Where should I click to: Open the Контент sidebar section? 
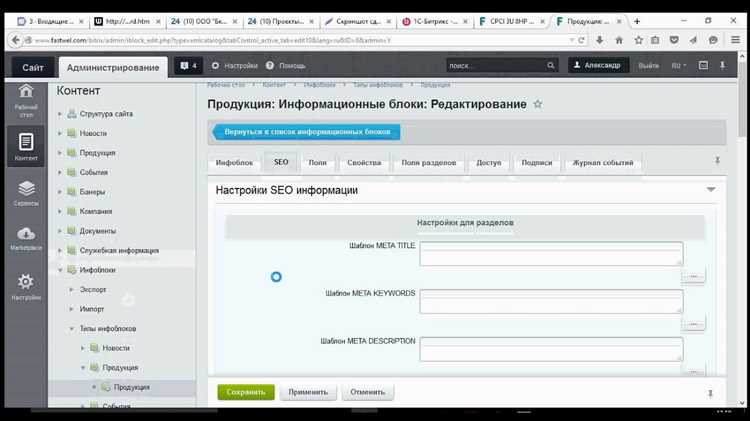pos(26,146)
